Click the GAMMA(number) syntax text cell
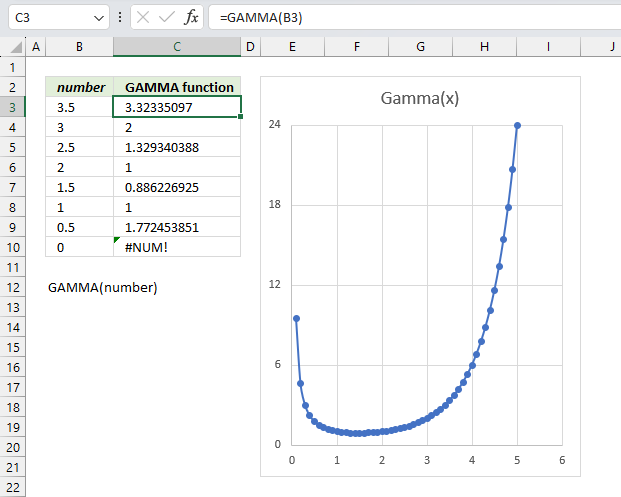The width and height of the screenshot is (621, 497). (x=103, y=288)
